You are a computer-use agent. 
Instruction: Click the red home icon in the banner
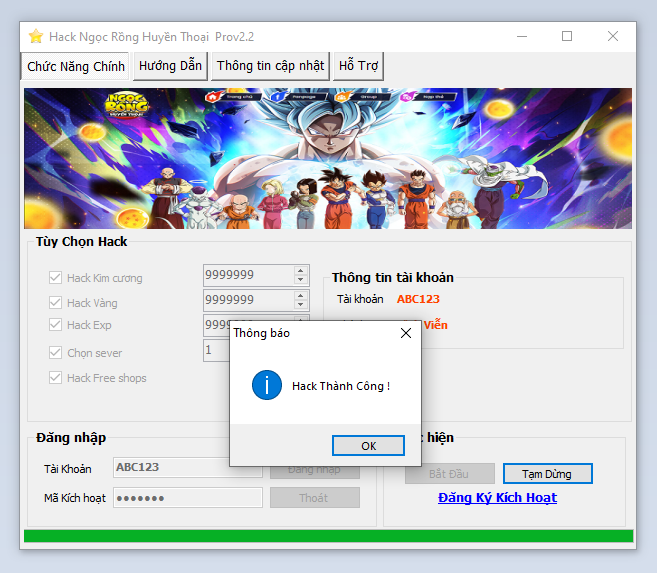point(213,97)
